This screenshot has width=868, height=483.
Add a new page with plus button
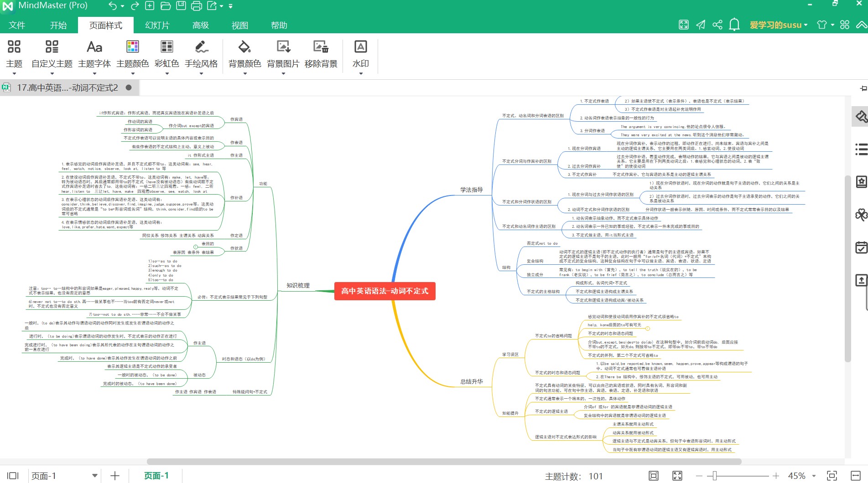click(x=115, y=476)
